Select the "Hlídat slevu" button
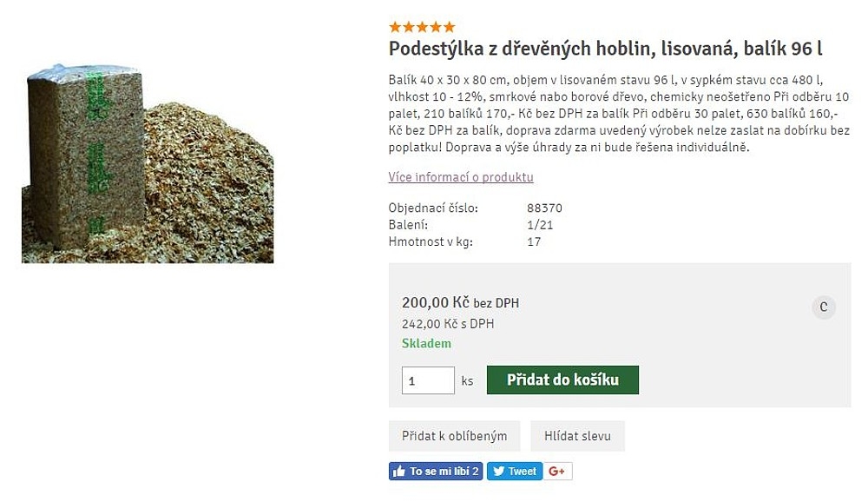Image resolution: width=868 pixels, height=502 pixels. 577,436
